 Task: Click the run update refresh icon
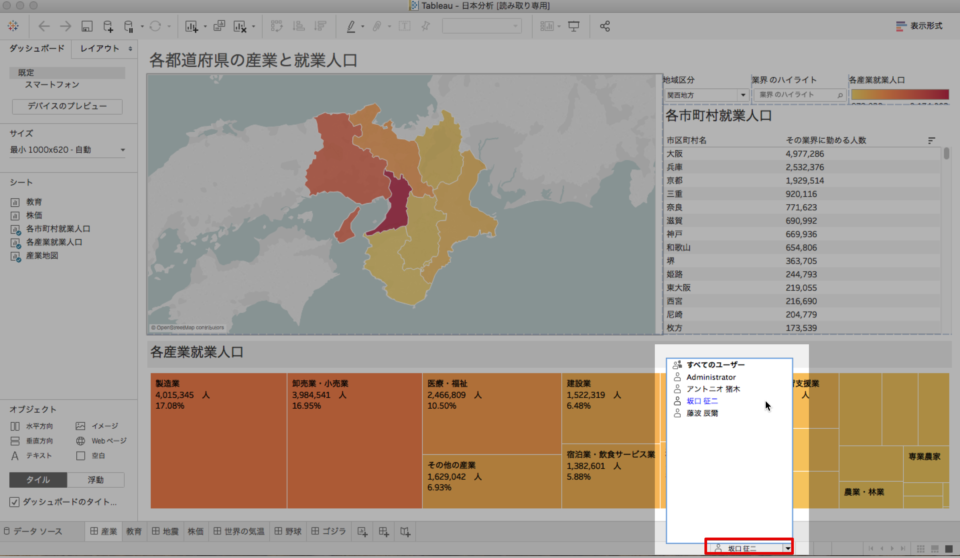(x=155, y=26)
